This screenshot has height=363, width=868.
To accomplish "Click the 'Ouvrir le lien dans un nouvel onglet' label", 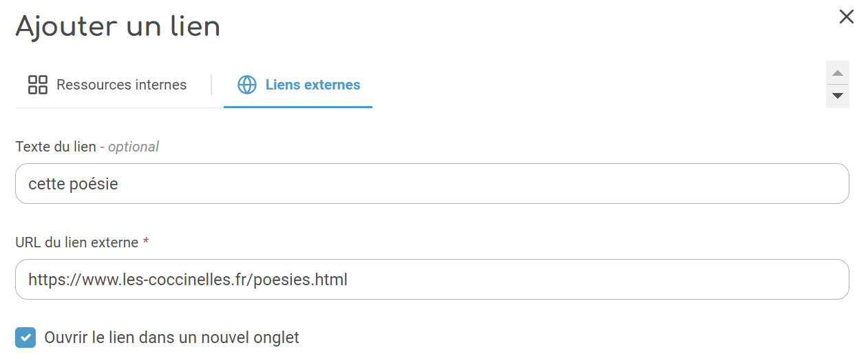I will point(171,338).
